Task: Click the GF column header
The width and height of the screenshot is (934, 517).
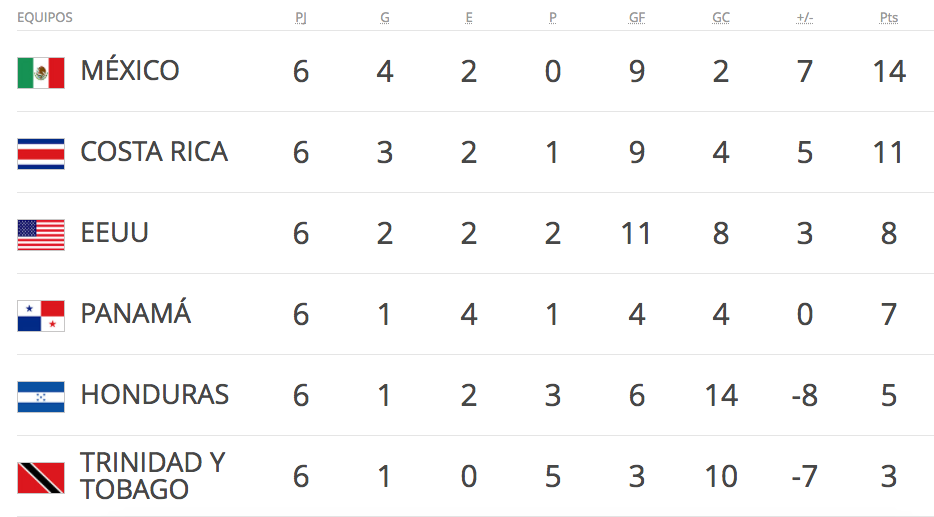Action: pos(637,18)
